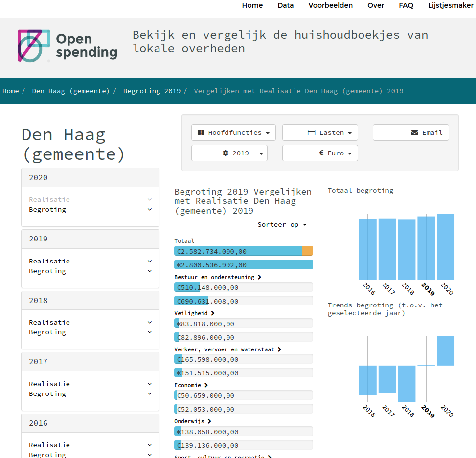Expand 2020 Begroting chevron

click(150, 209)
